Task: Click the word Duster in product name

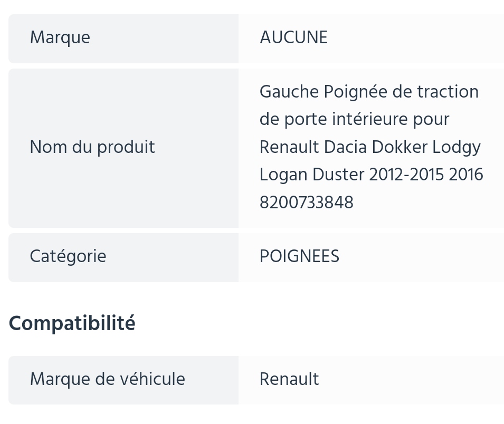Action: [x=338, y=175]
